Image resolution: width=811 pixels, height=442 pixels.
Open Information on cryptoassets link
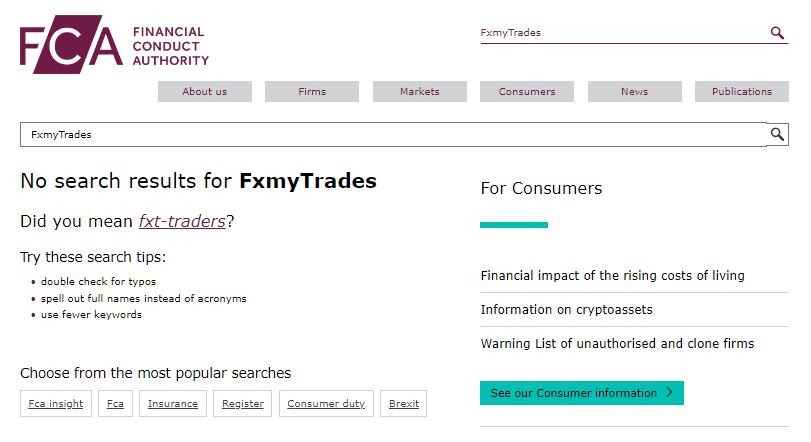(x=566, y=310)
